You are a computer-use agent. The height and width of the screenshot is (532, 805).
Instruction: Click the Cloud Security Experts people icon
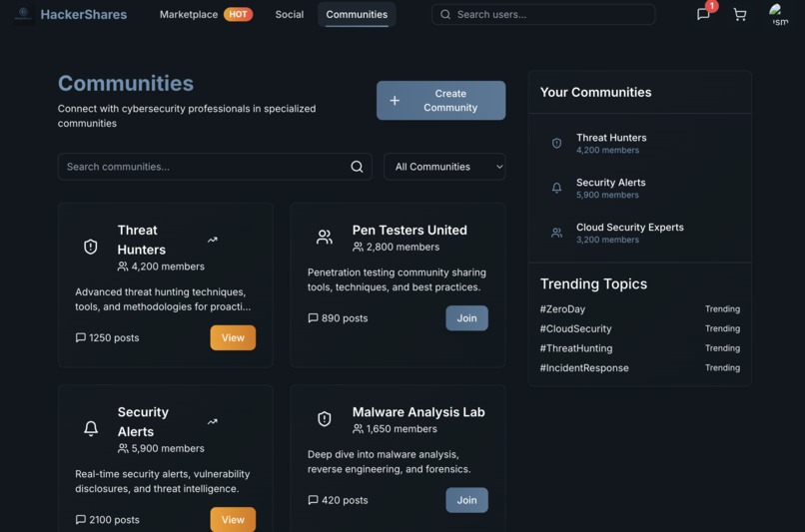tap(556, 233)
